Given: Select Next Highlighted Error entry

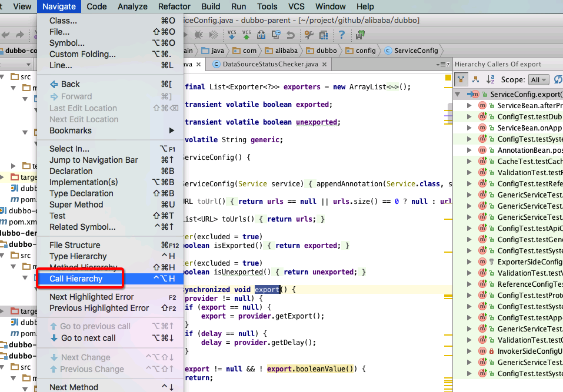Looking at the screenshot, I should click(x=110, y=297).
